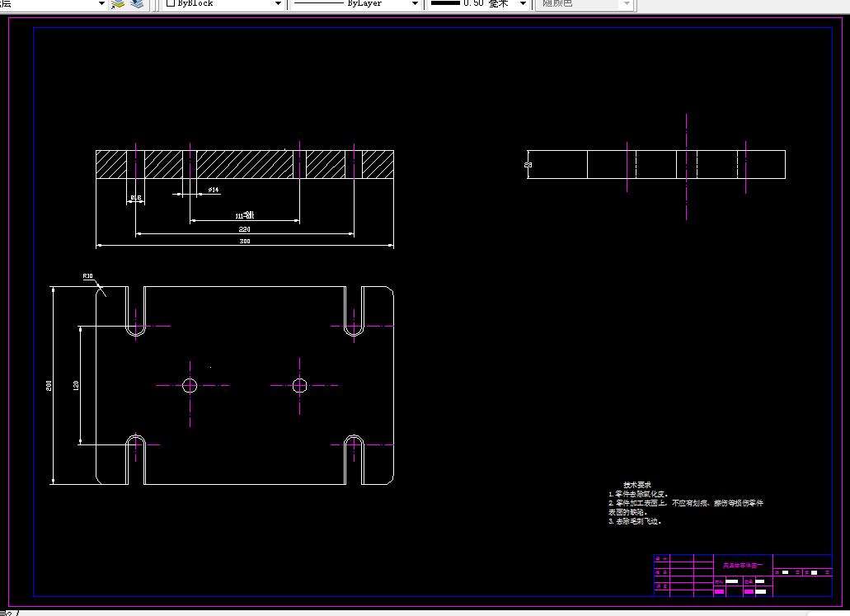Select the side view thickness dimension text
850x616 pixels.
(528, 165)
